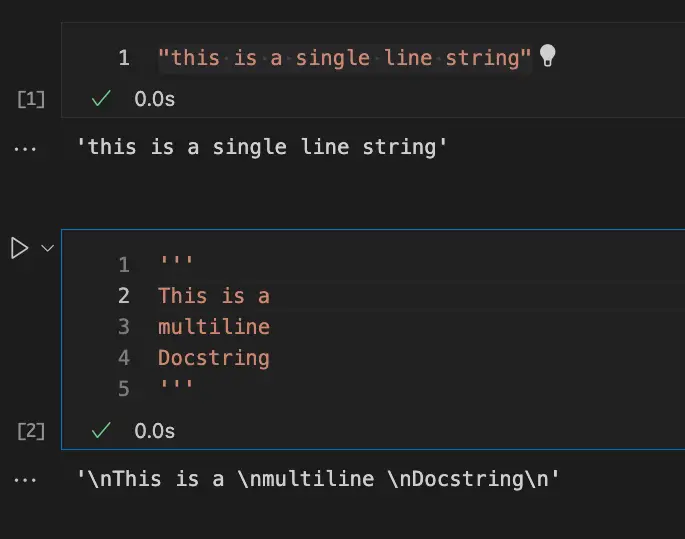Click the first cell's 0.0s execution time

[x=155, y=99]
